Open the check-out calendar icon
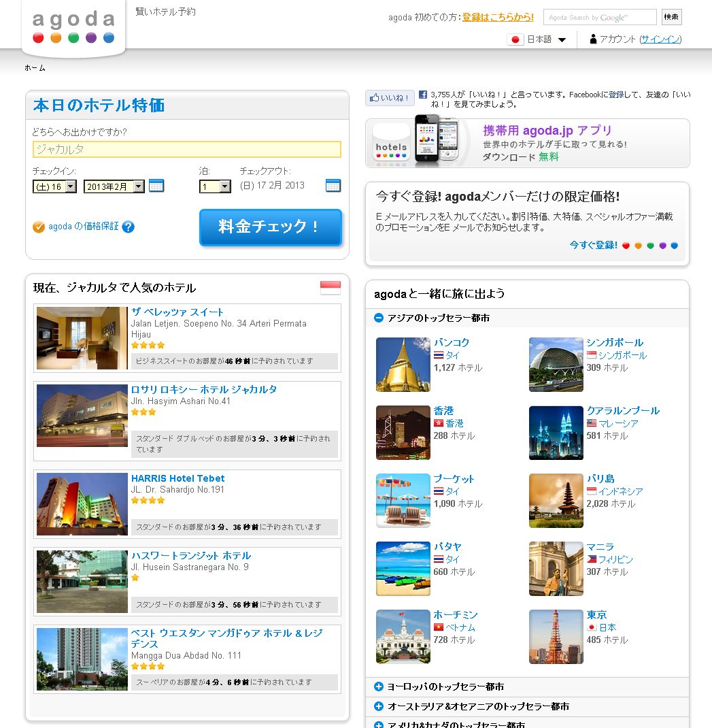Image resolution: width=712 pixels, height=728 pixels. [x=333, y=186]
